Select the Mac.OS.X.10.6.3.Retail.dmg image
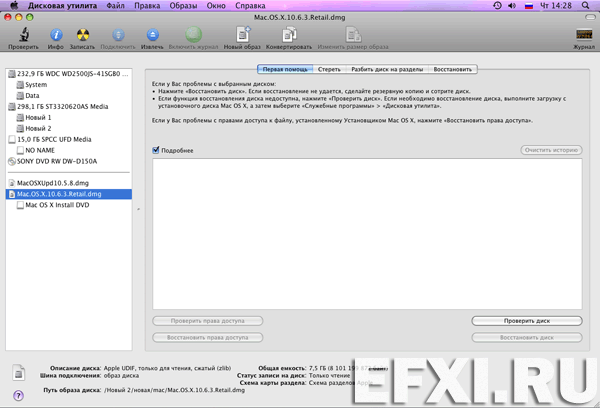 [69, 194]
